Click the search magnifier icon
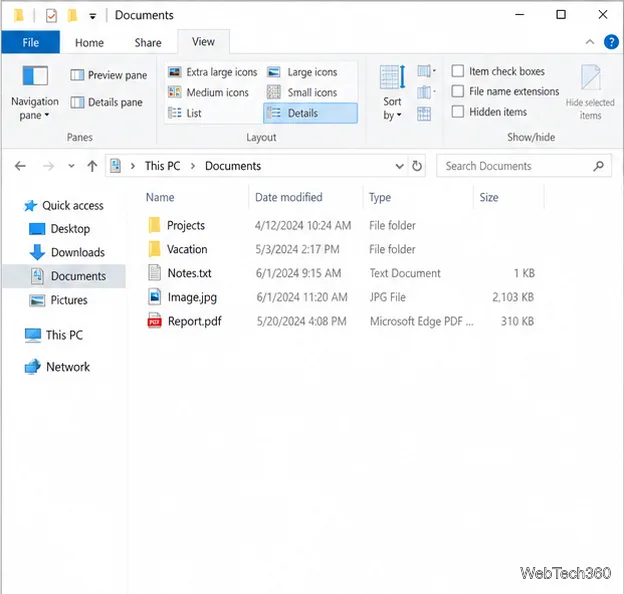The image size is (624, 594). [599, 166]
